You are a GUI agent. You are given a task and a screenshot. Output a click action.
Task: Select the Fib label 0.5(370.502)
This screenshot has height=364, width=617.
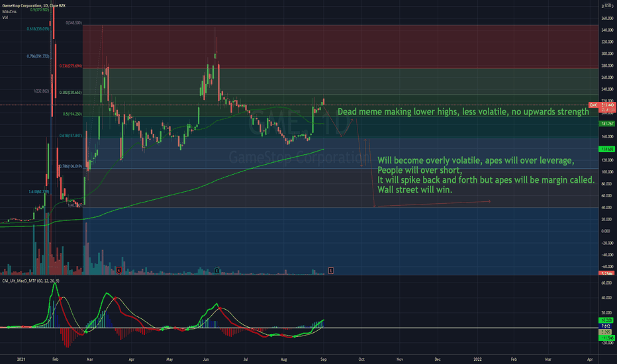click(x=39, y=10)
